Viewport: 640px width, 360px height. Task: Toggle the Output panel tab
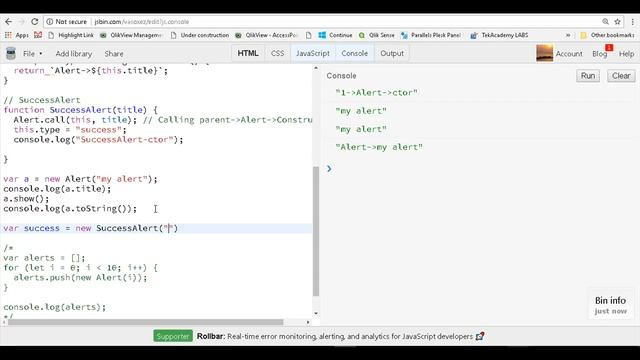[x=392, y=53]
